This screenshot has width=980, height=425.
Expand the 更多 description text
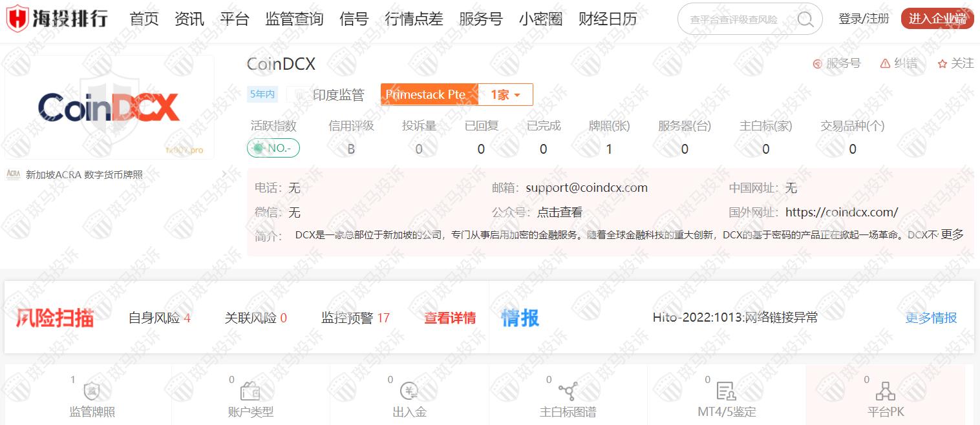[952, 234]
